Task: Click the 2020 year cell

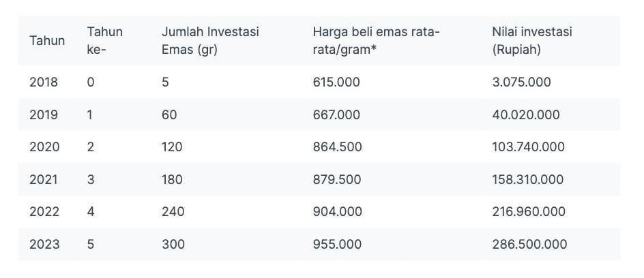Action: pyautogui.click(x=44, y=146)
